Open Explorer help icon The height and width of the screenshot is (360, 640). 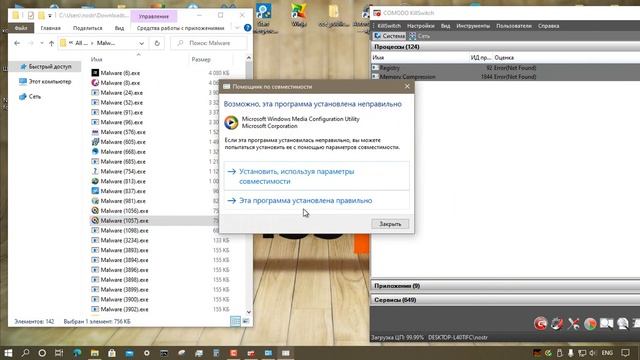[247, 28]
